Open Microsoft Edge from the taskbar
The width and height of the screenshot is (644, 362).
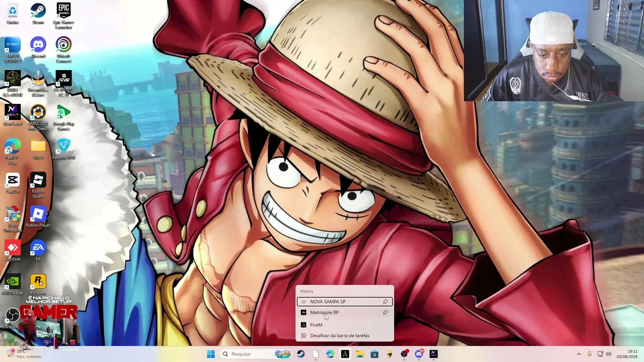click(x=330, y=354)
